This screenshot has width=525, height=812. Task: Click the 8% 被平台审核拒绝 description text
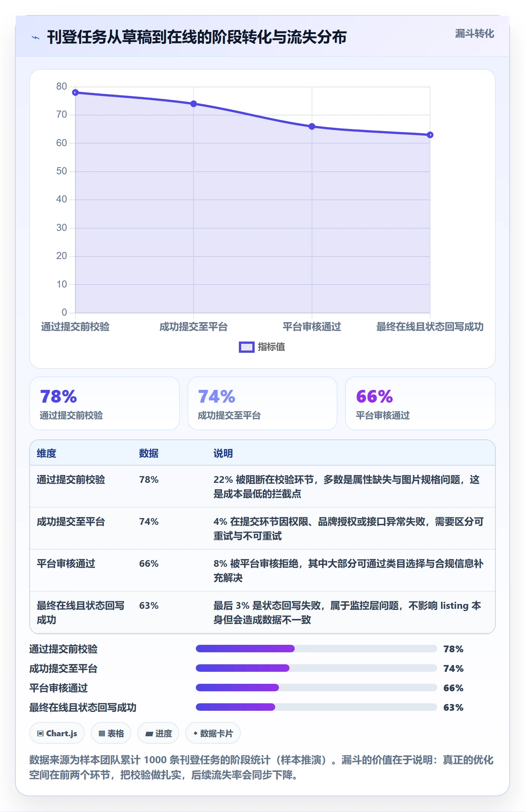tap(349, 571)
